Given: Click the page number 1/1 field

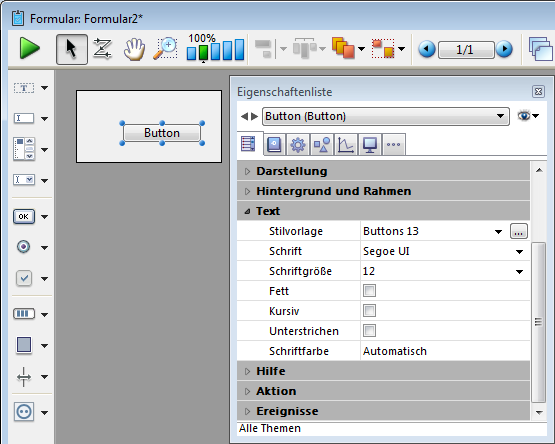Looking at the screenshot, I should tap(465, 50).
